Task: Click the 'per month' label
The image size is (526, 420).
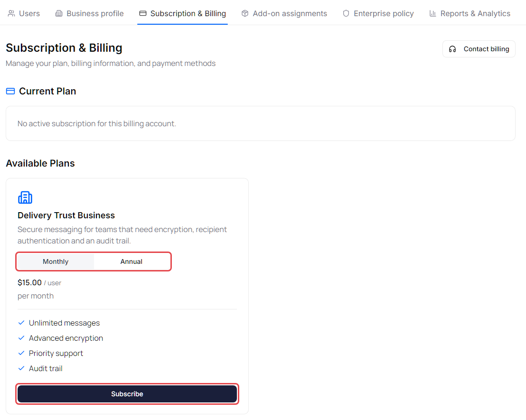Action: pos(36,296)
